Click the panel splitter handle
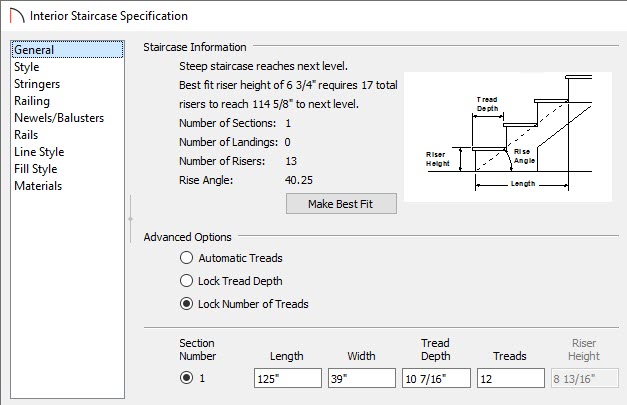 click(x=130, y=219)
